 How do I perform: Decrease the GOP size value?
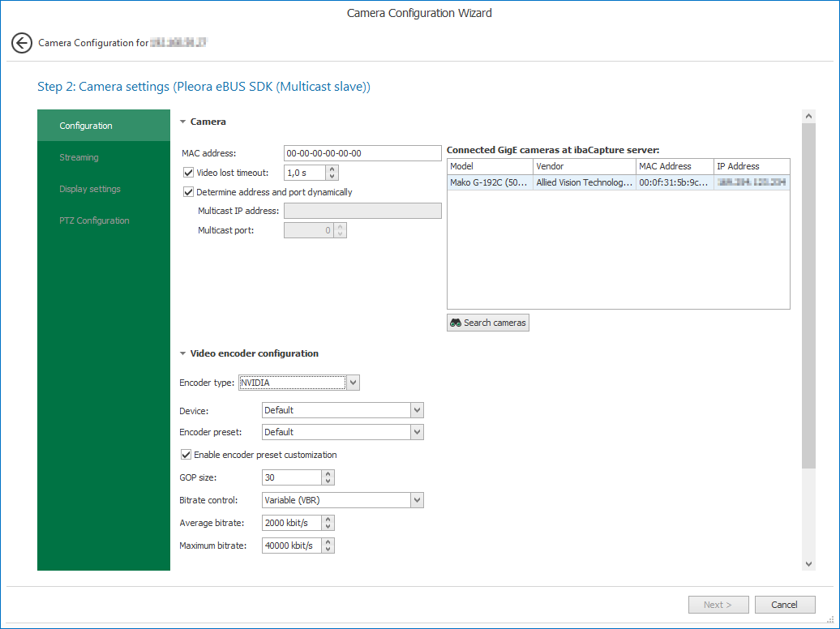(328, 481)
